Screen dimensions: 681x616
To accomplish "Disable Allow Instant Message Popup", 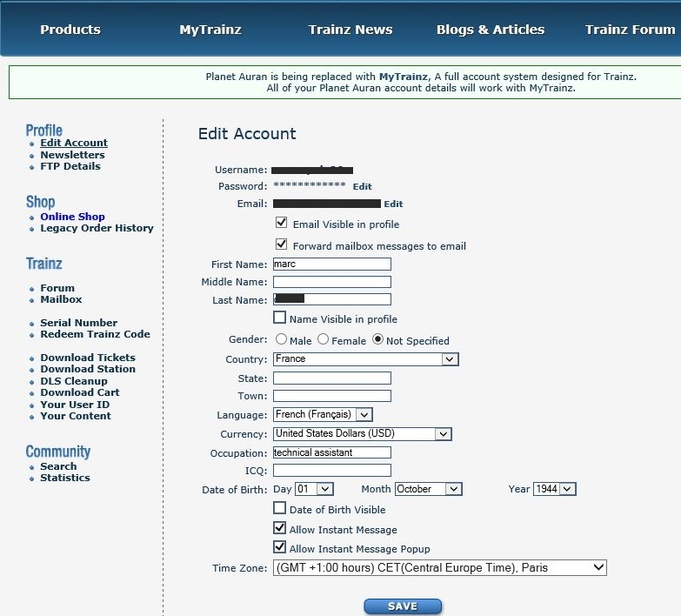I will pyautogui.click(x=280, y=546).
